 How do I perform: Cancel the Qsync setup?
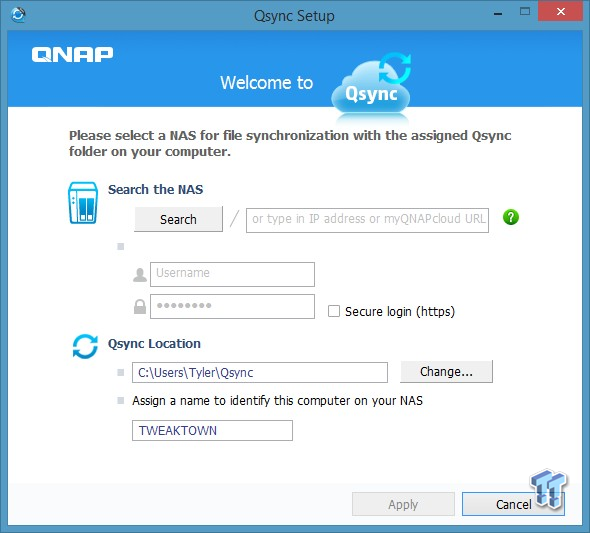(513, 504)
